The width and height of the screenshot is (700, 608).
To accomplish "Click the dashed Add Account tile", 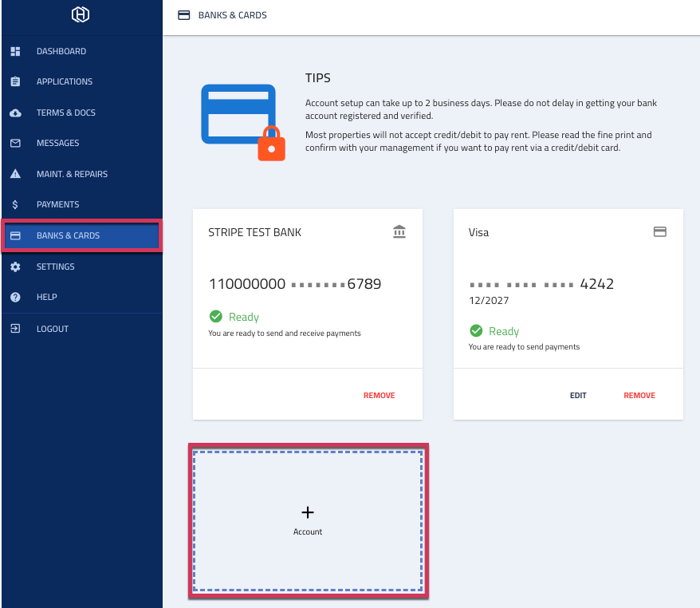I will (x=307, y=520).
